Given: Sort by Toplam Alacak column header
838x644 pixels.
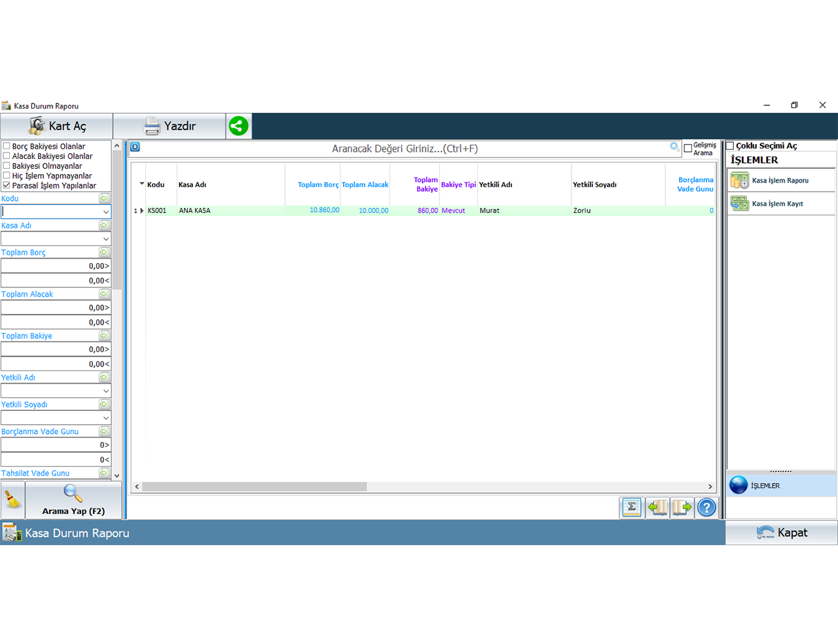Looking at the screenshot, I should (x=365, y=185).
